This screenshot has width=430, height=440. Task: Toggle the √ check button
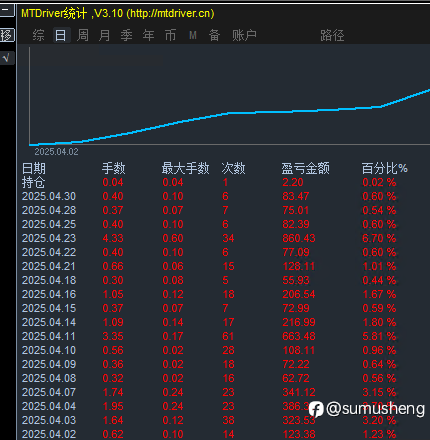coord(6,58)
